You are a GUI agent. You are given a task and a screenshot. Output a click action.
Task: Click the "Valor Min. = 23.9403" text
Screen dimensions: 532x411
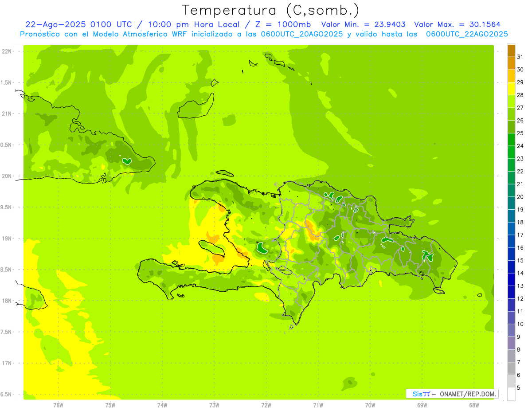click(x=364, y=25)
